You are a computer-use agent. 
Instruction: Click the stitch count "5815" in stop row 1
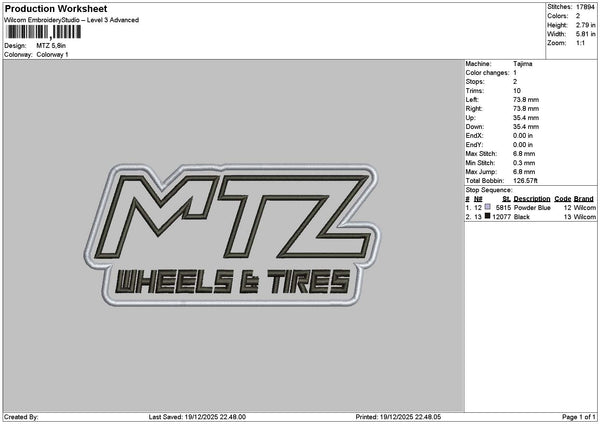[503, 208]
